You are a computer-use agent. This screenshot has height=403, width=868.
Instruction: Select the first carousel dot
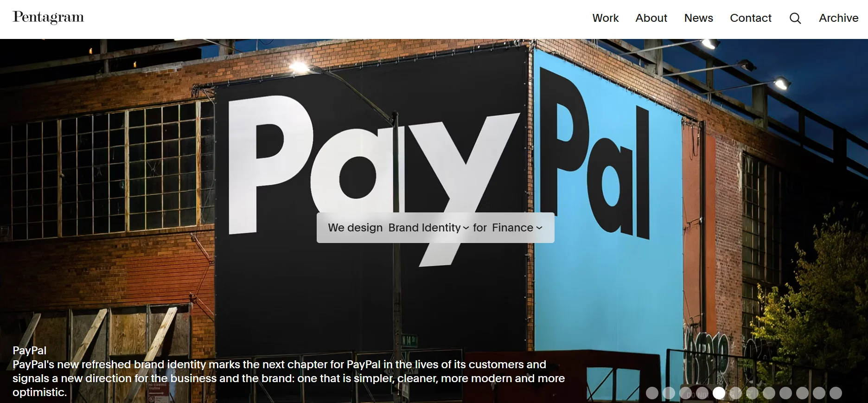point(652,393)
